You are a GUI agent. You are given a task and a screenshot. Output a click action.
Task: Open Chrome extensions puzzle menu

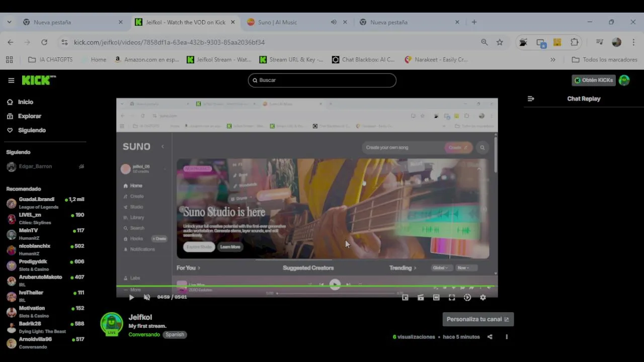coord(574,42)
